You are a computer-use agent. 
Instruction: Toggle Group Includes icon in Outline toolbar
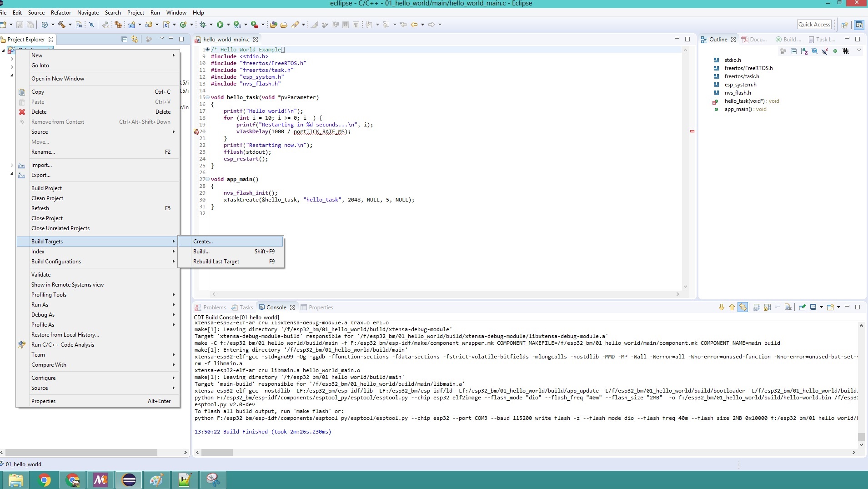point(846,51)
